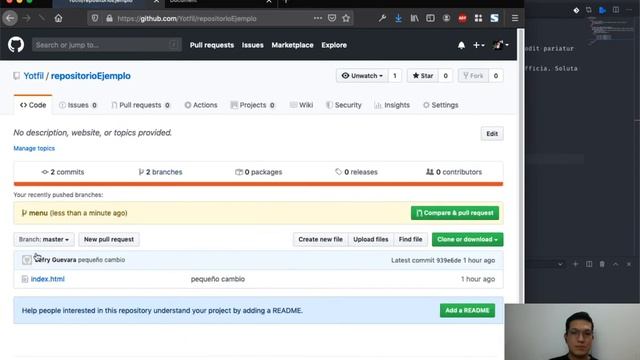
Task: Open Firefox hamburger menu
Action: click(515, 18)
